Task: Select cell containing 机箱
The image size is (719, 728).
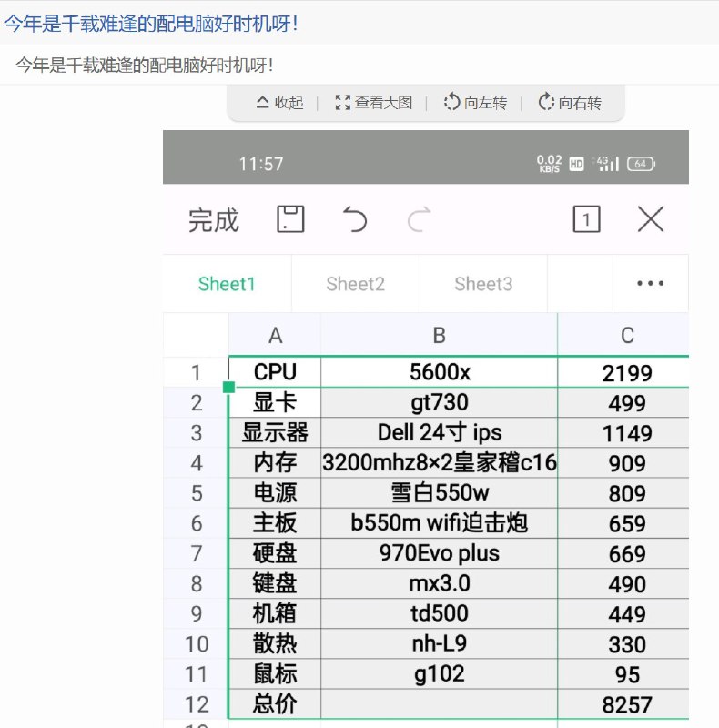Action: (x=275, y=613)
